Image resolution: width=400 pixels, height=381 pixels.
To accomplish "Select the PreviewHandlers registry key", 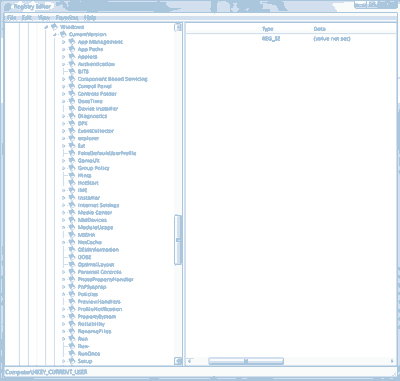I will [x=99, y=302].
